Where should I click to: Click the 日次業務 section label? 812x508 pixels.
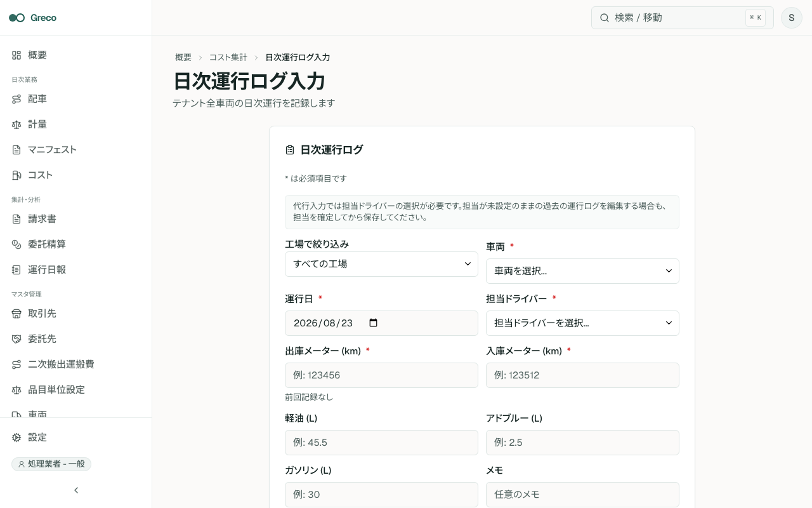click(x=24, y=79)
